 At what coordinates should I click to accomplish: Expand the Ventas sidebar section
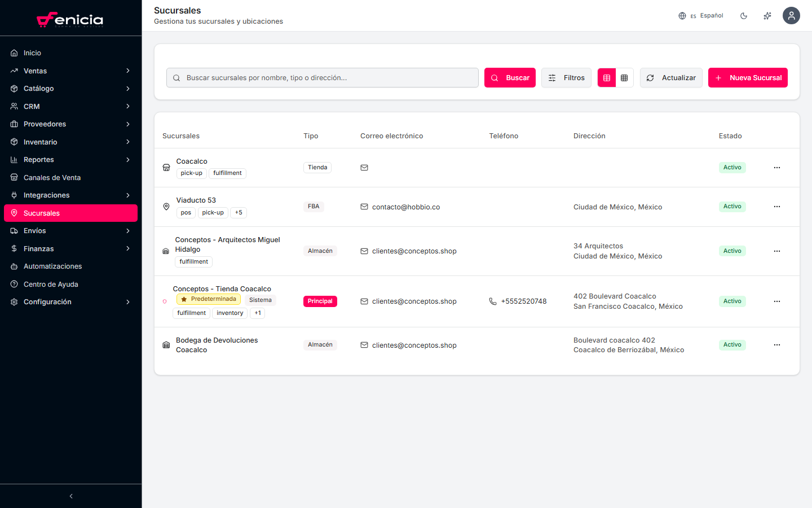(70, 71)
